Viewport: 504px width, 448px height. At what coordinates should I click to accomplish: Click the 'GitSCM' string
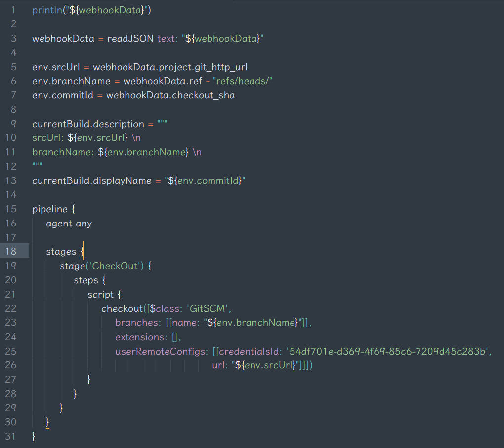pos(208,309)
